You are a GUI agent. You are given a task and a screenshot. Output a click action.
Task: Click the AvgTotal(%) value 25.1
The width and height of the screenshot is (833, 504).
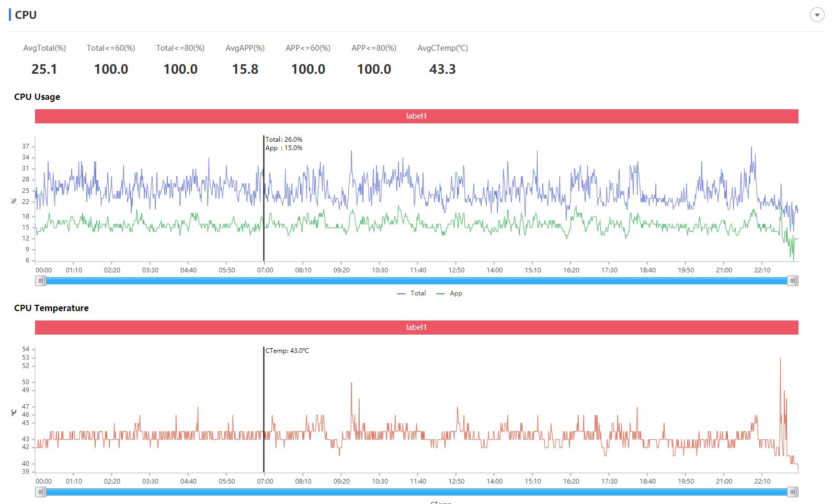44,69
